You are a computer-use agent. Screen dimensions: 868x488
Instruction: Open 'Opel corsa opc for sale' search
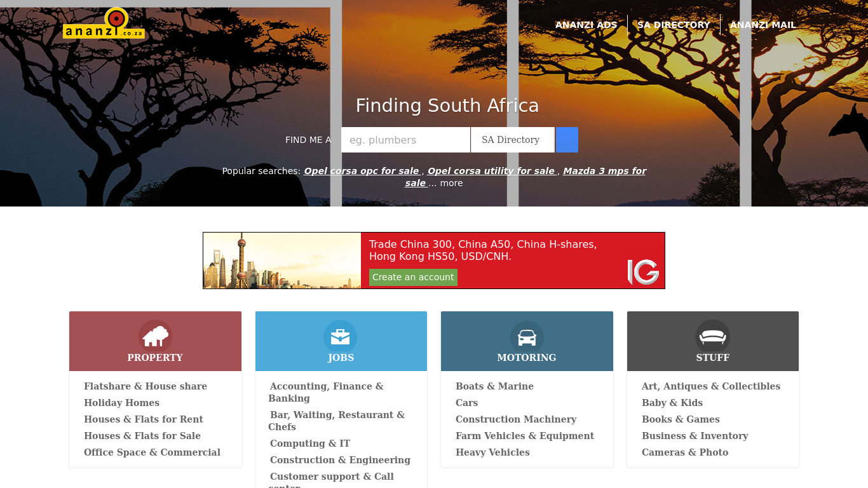pyautogui.click(x=362, y=171)
